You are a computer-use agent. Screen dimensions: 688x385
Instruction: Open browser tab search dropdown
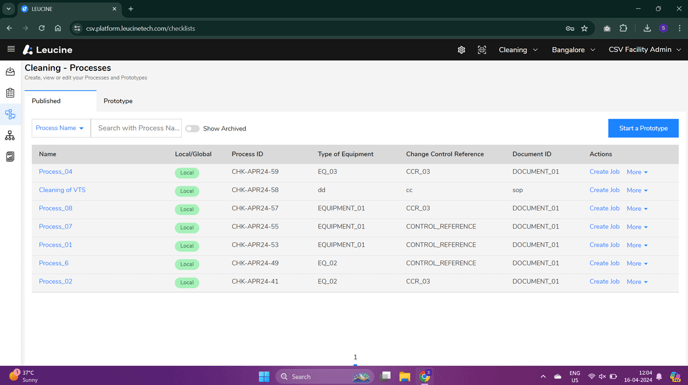point(8,9)
